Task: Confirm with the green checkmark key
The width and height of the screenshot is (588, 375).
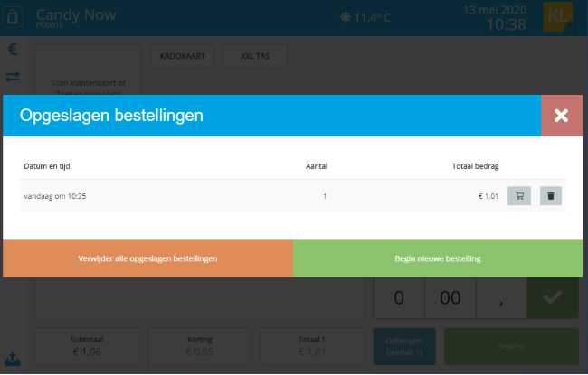Action: click(553, 298)
